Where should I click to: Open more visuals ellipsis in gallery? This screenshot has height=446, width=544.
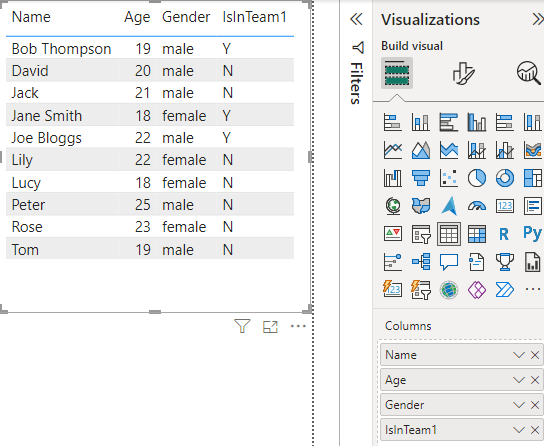coord(533,289)
